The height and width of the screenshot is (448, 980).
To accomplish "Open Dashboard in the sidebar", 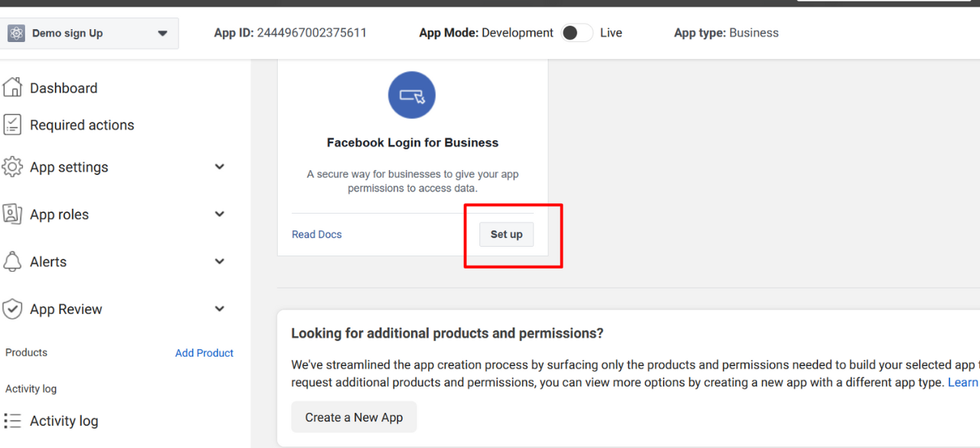I will coord(64,88).
